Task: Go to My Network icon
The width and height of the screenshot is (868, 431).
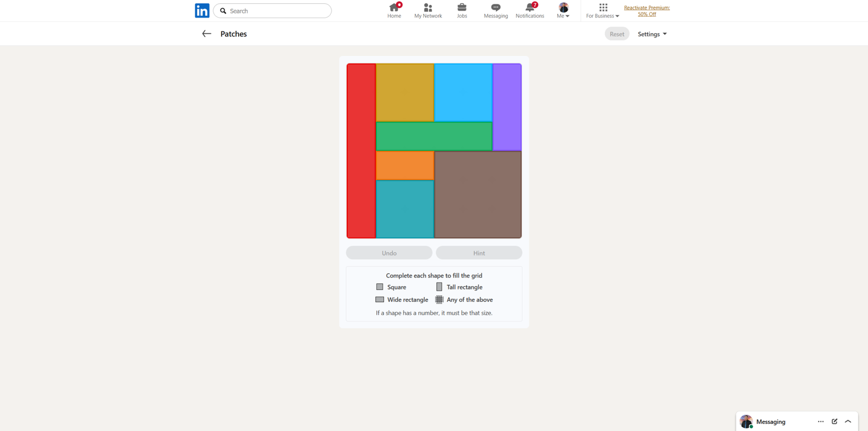Action: pyautogui.click(x=428, y=8)
